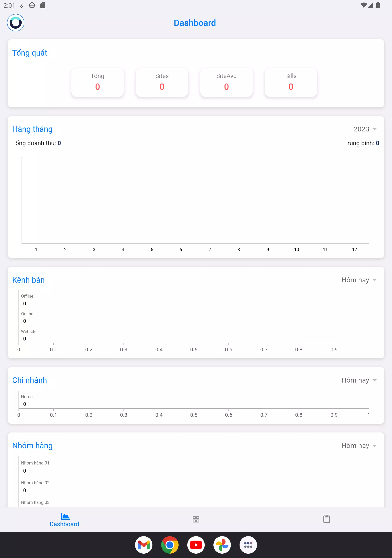Open the grid modules tab icon
Image resolution: width=392 pixels, height=558 pixels.
pos(196,519)
